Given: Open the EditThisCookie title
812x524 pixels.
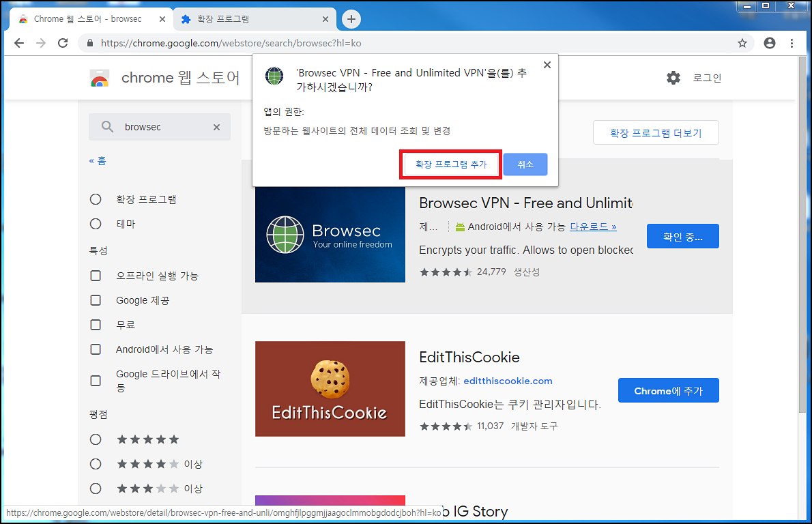Looking at the screenshot, I should (469, 358).
